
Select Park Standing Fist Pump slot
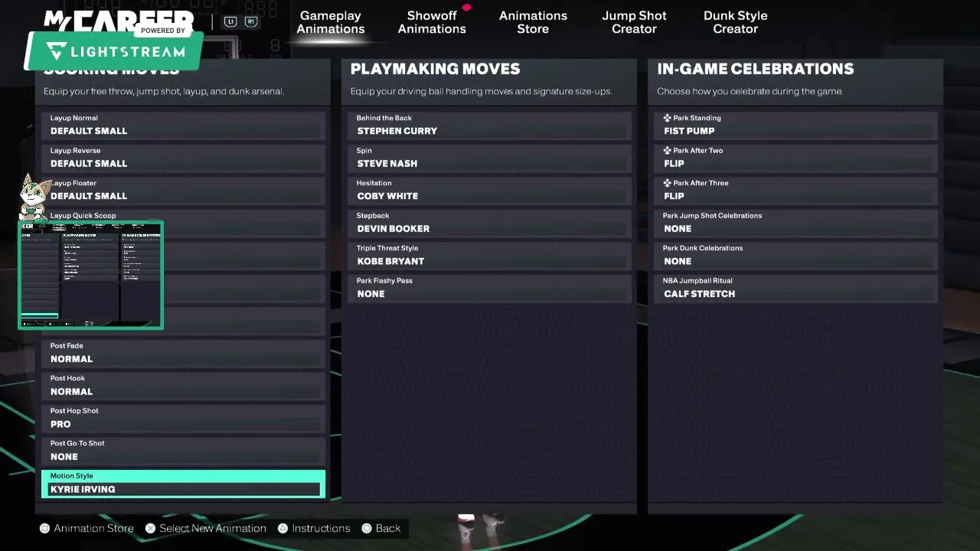796,126
